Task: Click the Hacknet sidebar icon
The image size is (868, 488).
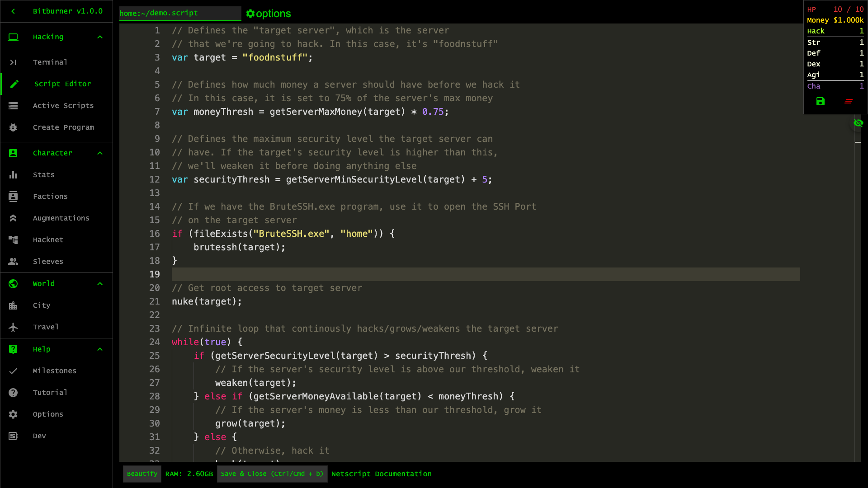Action: pos(13,240)
